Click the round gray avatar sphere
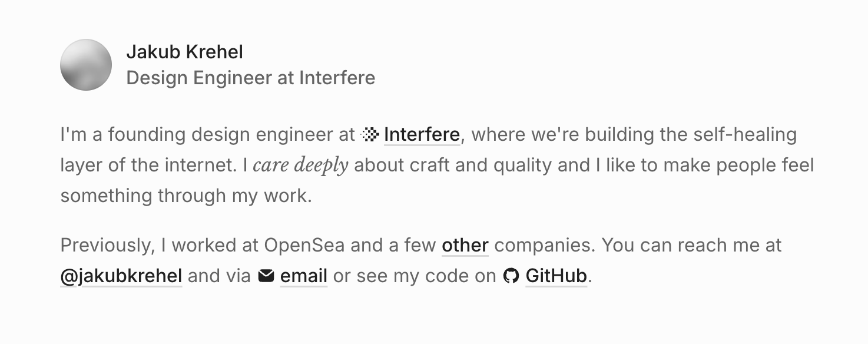868x344 pixels. tap(86, 65)
